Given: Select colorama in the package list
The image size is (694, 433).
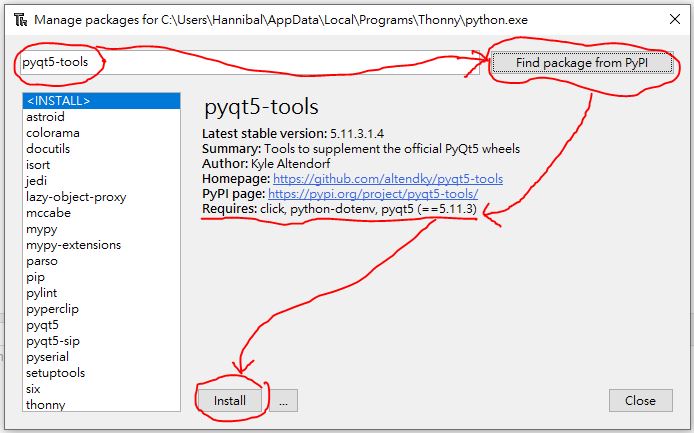Looking at the screenshot, I should tap(101, 133).
